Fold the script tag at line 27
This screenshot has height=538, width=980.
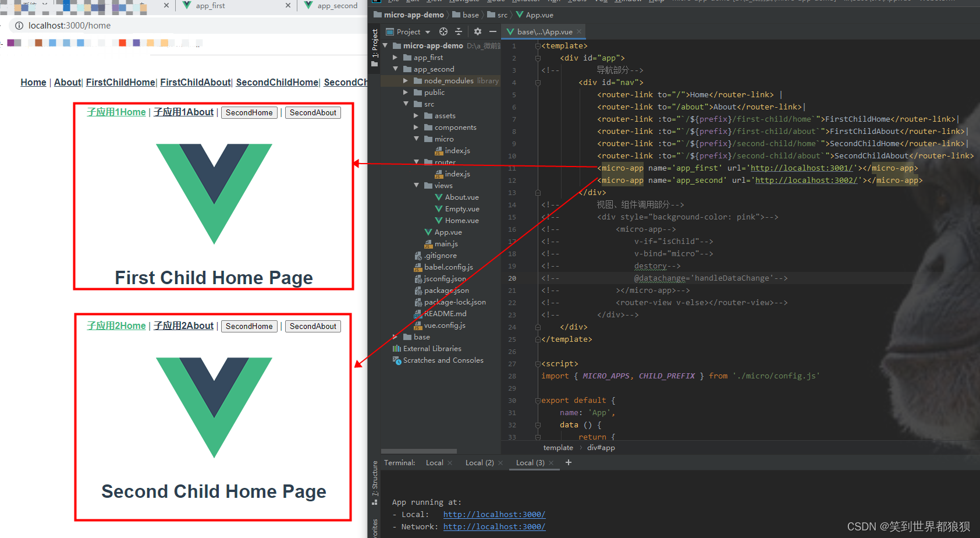pyautogui.click(x=538, y=364)
